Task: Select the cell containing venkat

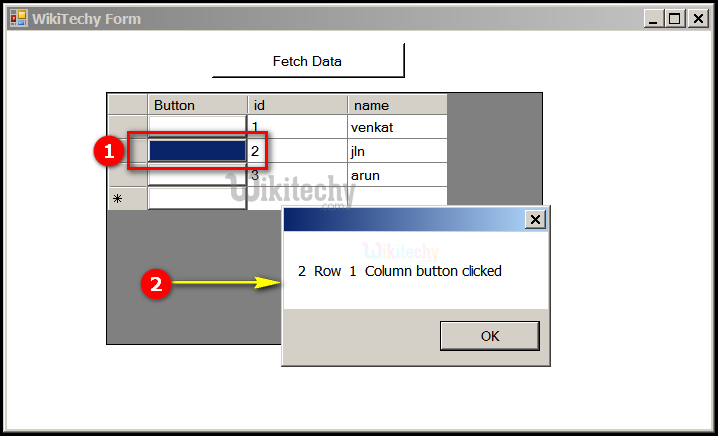Action: click(397, 127)
